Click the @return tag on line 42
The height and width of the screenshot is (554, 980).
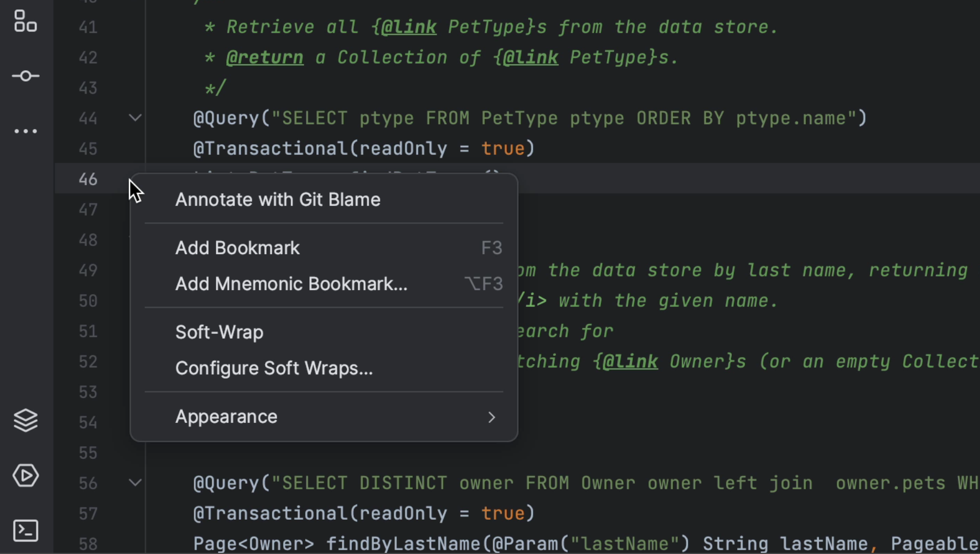click(264, 57)
